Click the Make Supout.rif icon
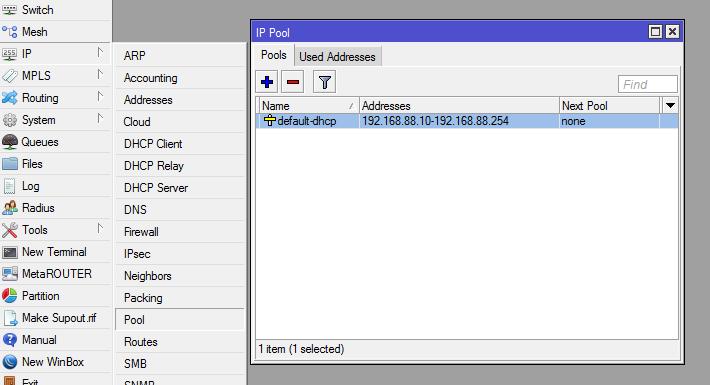Viewport: 710px width, 385px height. click(x=10, y=318)
